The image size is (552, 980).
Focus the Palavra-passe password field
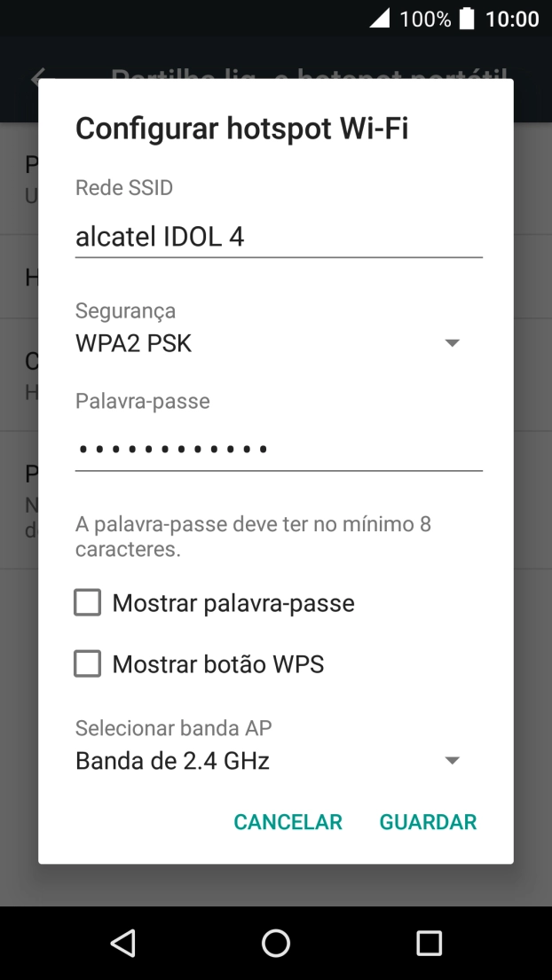click(x=278, y=449)
